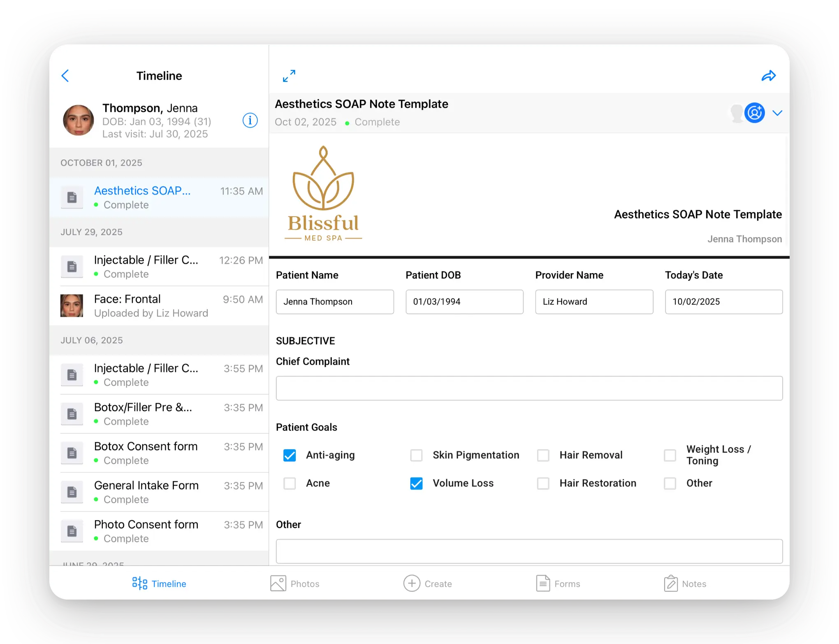Click the assign user icon
Screen dimensions: 839x644
click(x=755, y=113)
